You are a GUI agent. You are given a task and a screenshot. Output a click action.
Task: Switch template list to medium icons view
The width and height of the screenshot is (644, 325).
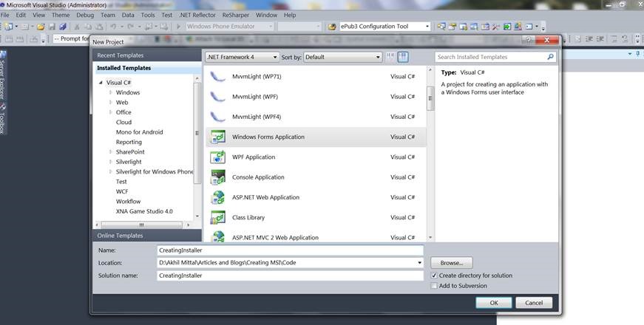(403, 57)
